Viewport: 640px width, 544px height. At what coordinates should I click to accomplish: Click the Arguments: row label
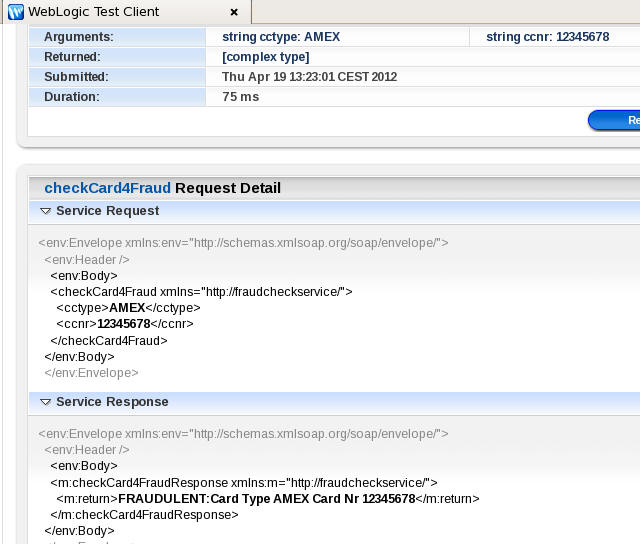click(x=79, y=37)
